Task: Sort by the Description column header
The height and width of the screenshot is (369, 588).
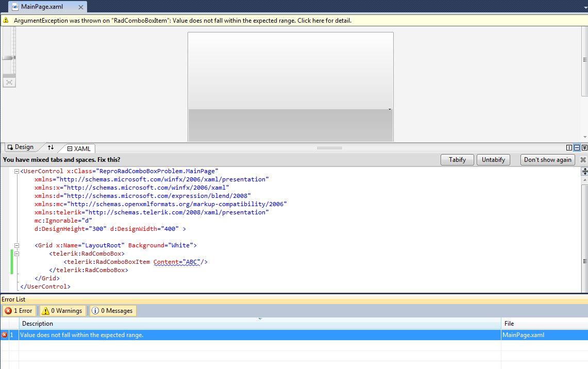Action: click(260, 324)
